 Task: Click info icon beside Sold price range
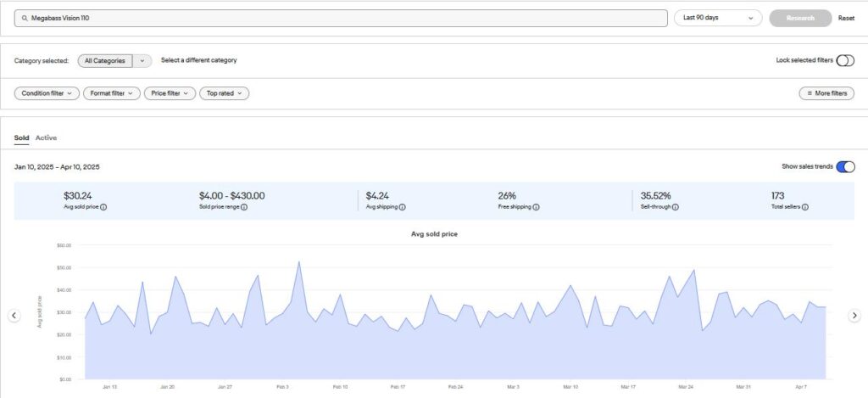point(244,207)
